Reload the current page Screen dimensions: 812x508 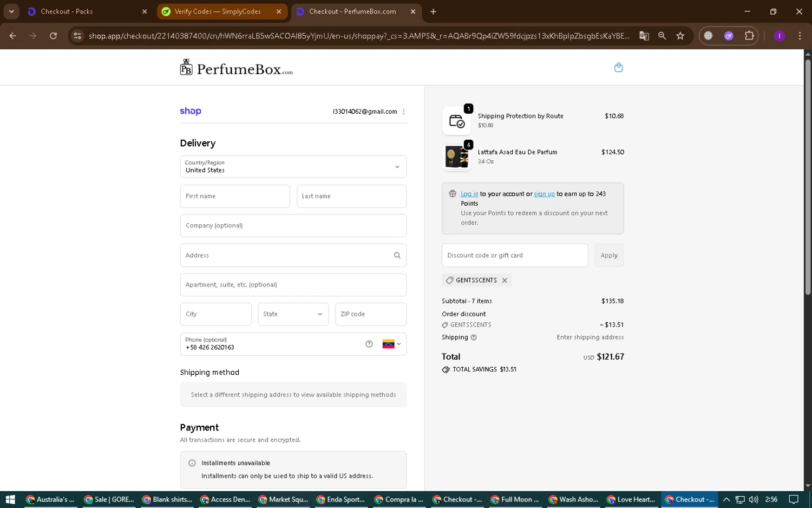point(53,36)
